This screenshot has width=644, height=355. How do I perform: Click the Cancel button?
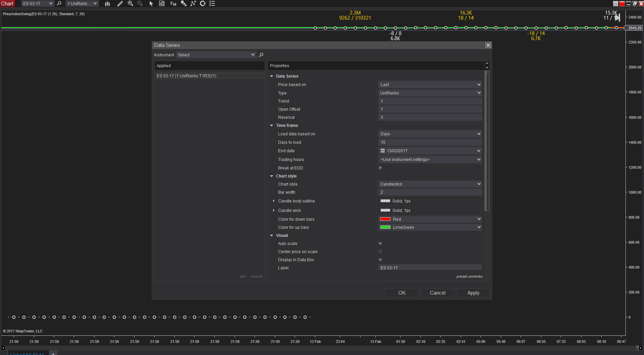point(438,293)
